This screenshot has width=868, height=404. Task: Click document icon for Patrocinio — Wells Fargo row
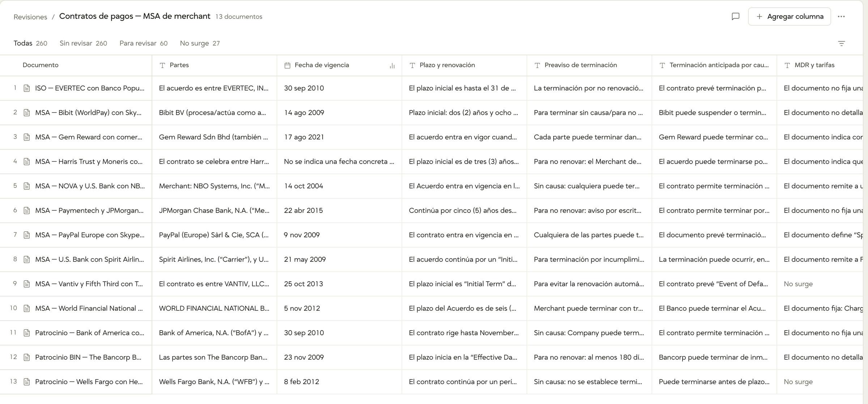click(26, 382)
